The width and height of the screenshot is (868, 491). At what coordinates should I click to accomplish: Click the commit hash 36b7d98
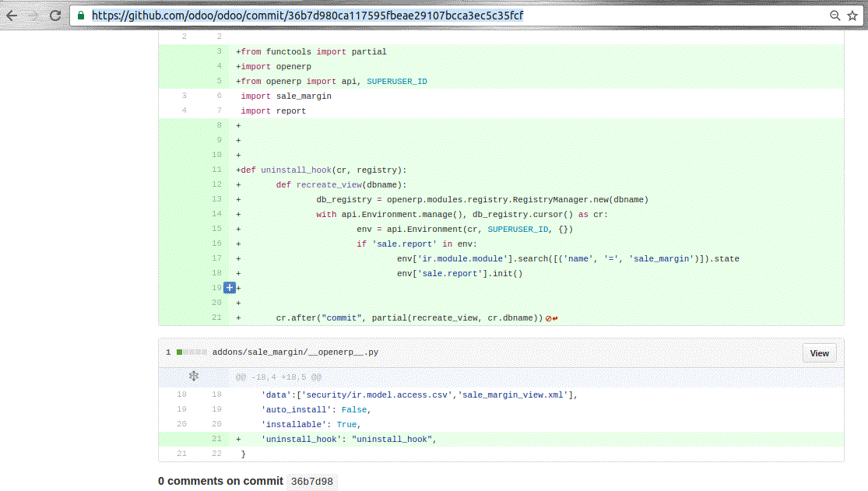[311, 482]
